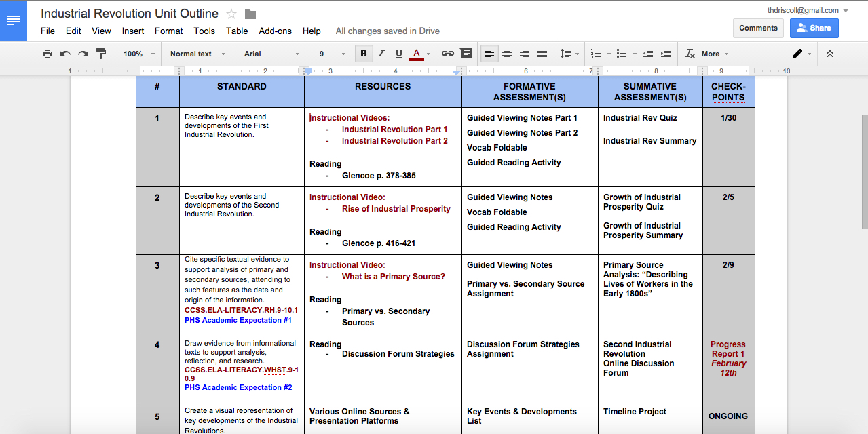Open the 100% zoom dropdown
Screen dimensions: 868x434
pos(139,54)
